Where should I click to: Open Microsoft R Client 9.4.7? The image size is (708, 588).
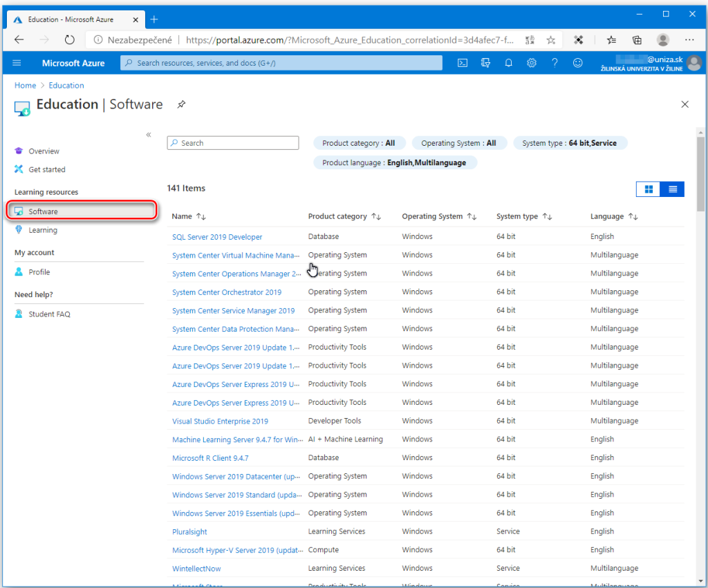(210, 458)
